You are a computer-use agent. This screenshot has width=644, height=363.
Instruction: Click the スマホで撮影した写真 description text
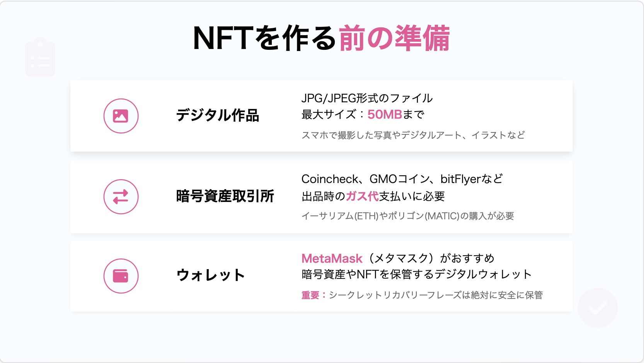[413, 135]
